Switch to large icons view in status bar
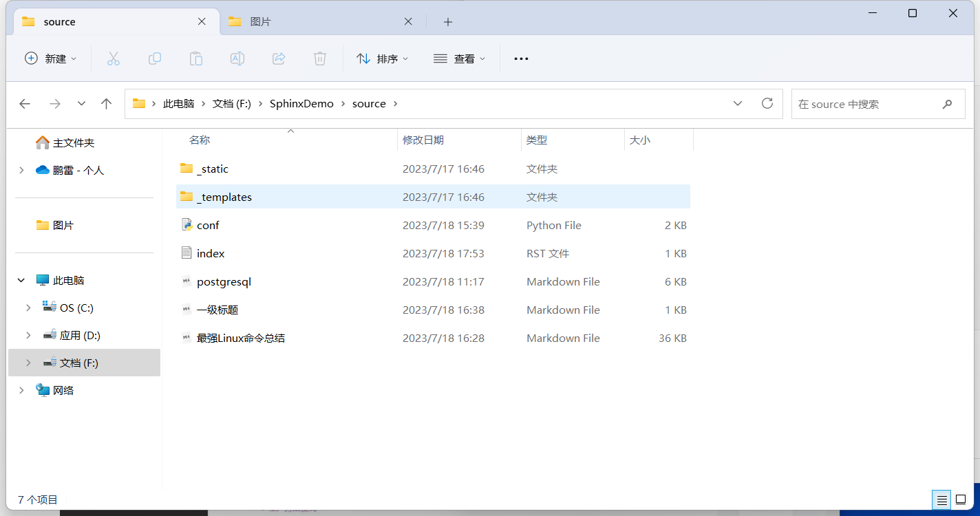 (961, 500)
